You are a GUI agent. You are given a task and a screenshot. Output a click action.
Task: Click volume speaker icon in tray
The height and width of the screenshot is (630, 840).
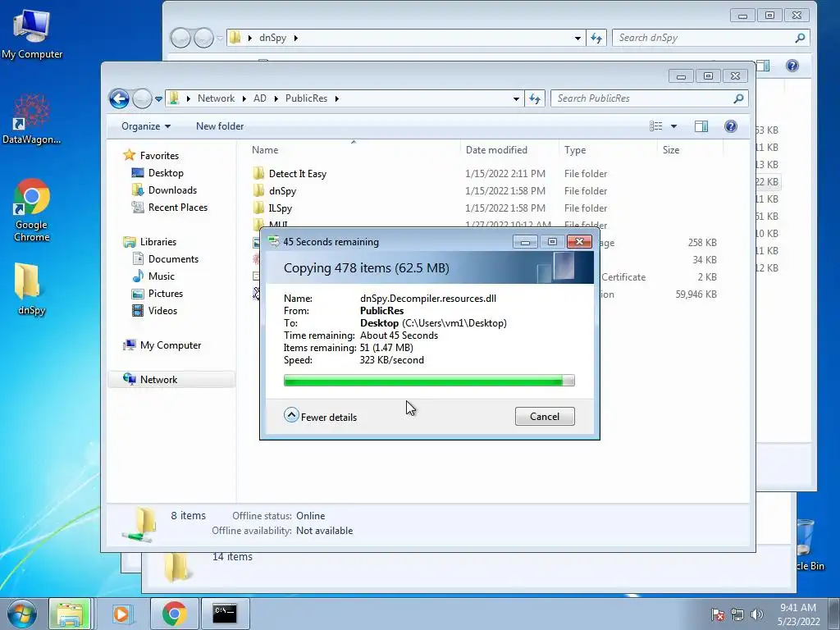click(x=756, y=614)
